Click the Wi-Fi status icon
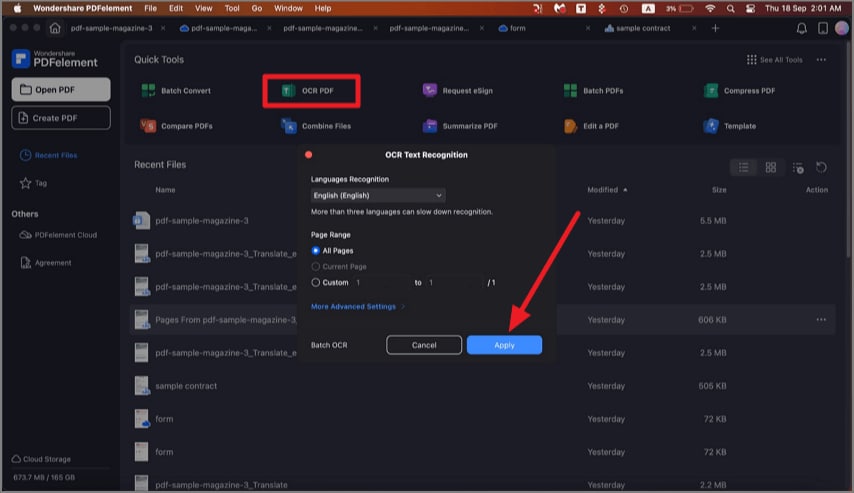This screenshot has height=493, width=854. (710, 8)
